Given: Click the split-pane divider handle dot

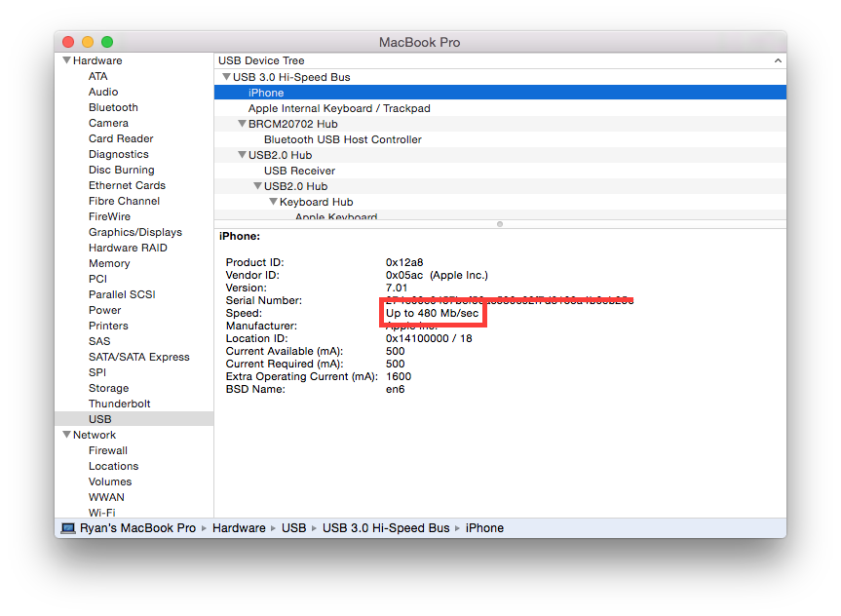Looking at the screenshot, I should [500, 224].
